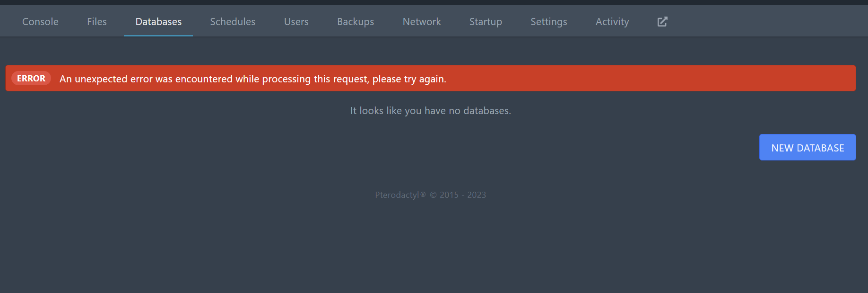Click the 'no databases' message text
Viewport: 868px width, 293px height.
(430, 110)
